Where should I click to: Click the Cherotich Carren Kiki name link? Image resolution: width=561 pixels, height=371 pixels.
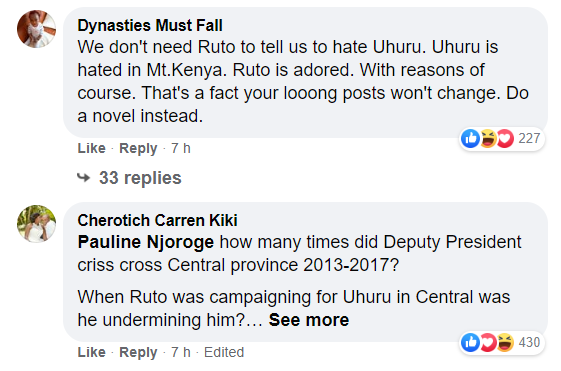157,220
